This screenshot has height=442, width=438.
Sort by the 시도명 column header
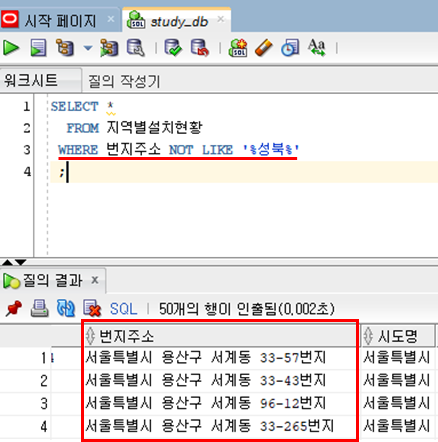[x=398, y=336]
